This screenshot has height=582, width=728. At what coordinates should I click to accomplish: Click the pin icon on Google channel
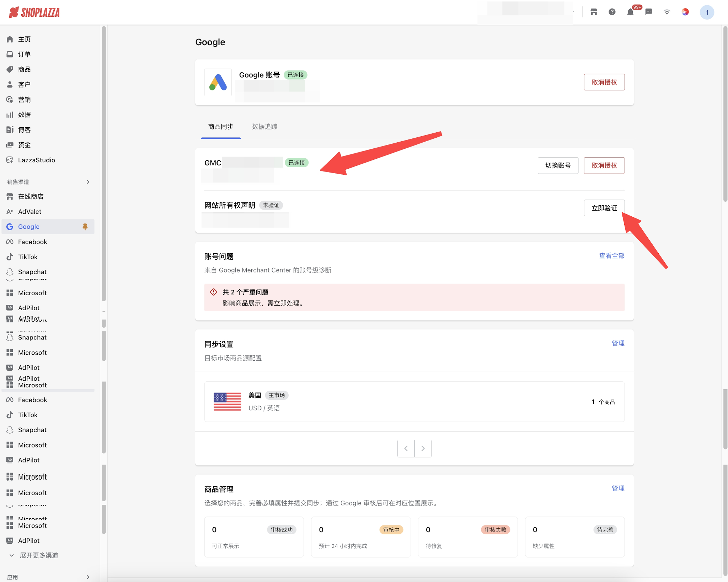85,227
